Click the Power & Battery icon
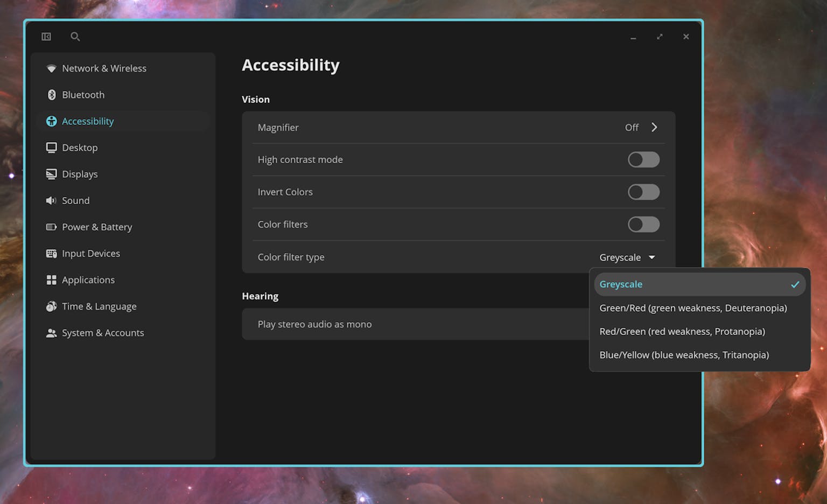Screen dimensions: 827x504 point(51,227)
